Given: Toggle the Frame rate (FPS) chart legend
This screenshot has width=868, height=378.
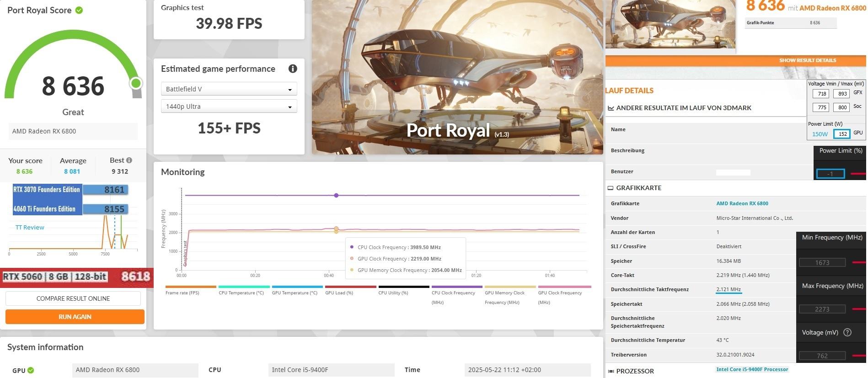Looking at the screenshot, I should (190, 291).
